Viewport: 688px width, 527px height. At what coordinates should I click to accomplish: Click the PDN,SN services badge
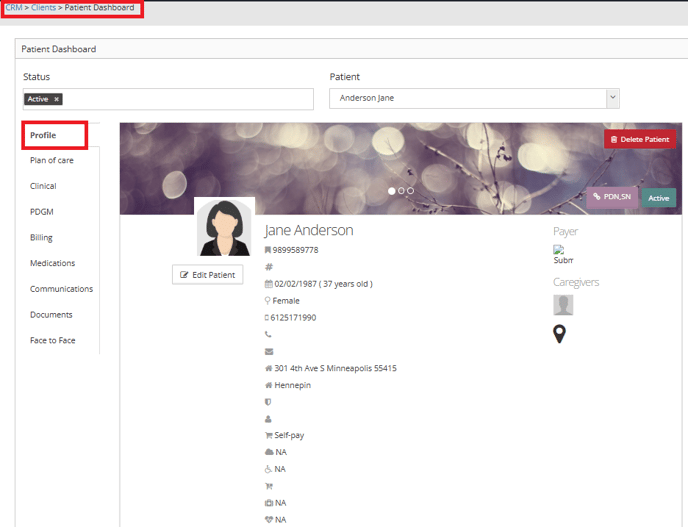pyautogui.click(x=612, y=197)
